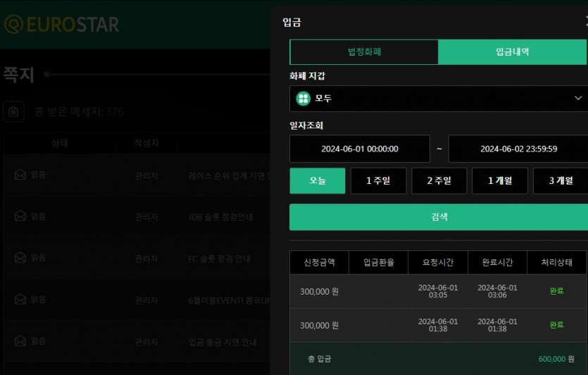Image resolution: width=588 pixels, height=375 pixels.
Task: Click envelope icon of 6월더블EVENT message
Action: click(20, 299)
